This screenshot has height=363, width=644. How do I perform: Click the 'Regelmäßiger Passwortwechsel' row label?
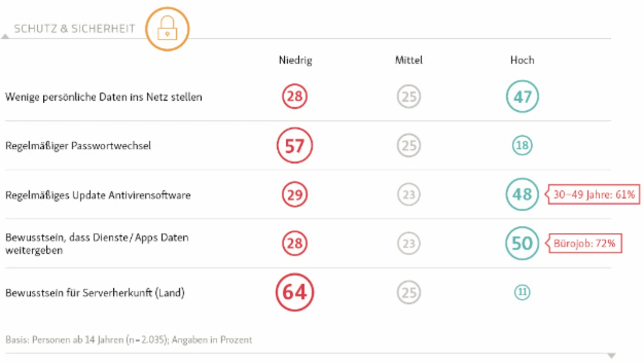(78, 146)
